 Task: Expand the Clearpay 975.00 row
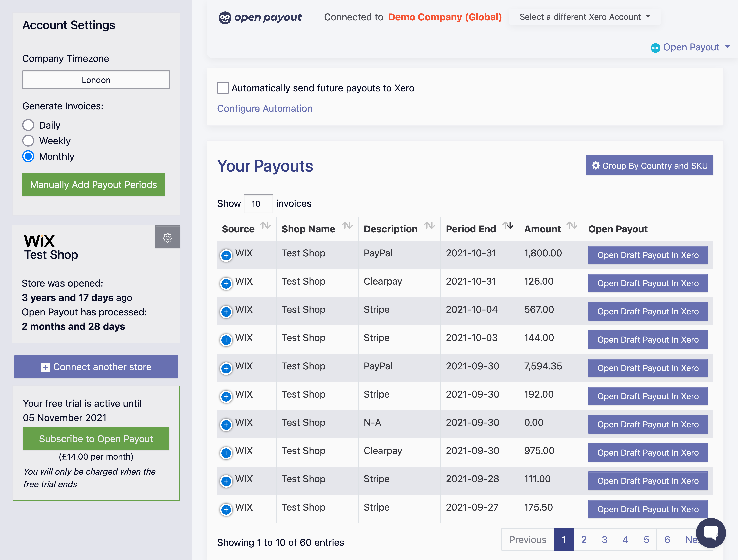click(x=226, y=453)
